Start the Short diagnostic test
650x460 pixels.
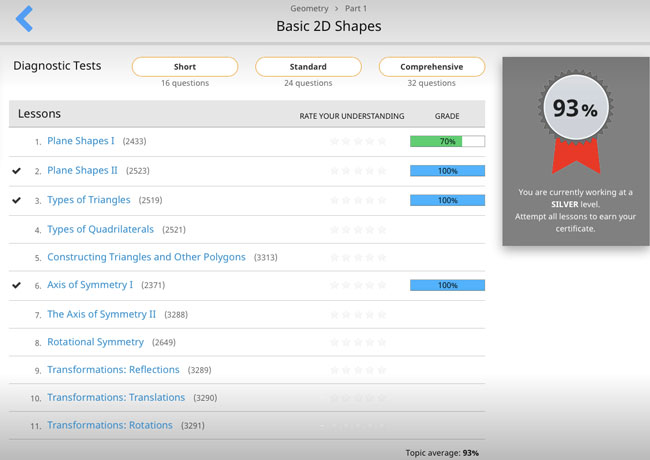tap(185, 67)
